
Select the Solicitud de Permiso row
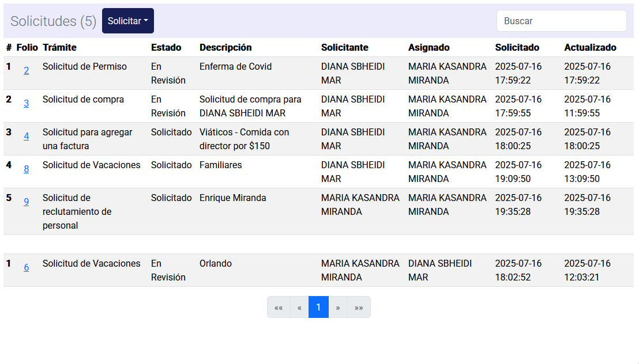85,67
